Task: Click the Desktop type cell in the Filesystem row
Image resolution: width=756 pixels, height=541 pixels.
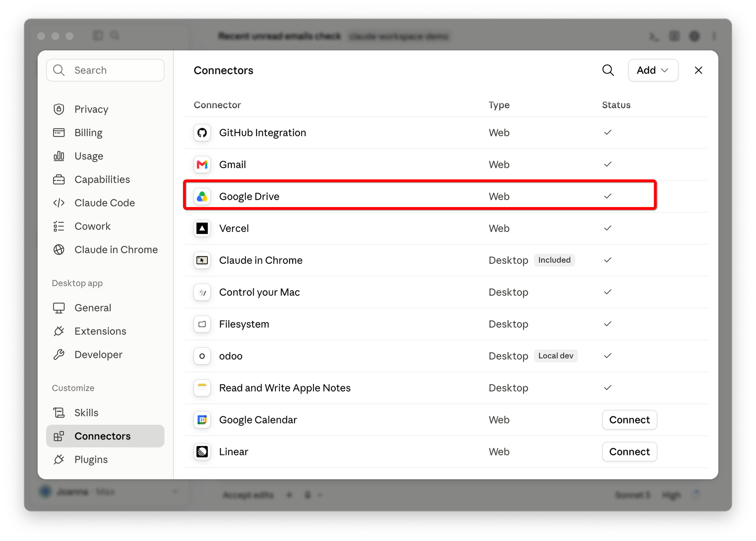Action: tap(508, 324)
